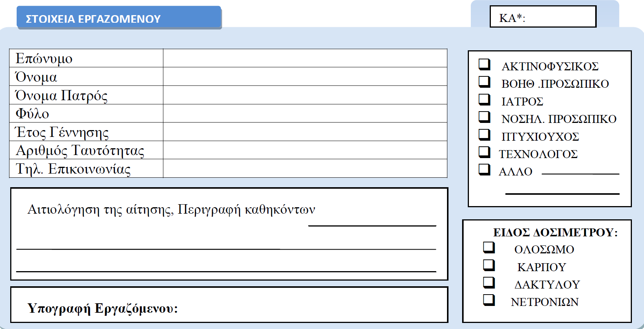644x329 pixels.
Task: Click the ΕΙΔΟΣ ΔΟΣΙΜΕΤΡΟΥ: heading
Action: (556, 232)
